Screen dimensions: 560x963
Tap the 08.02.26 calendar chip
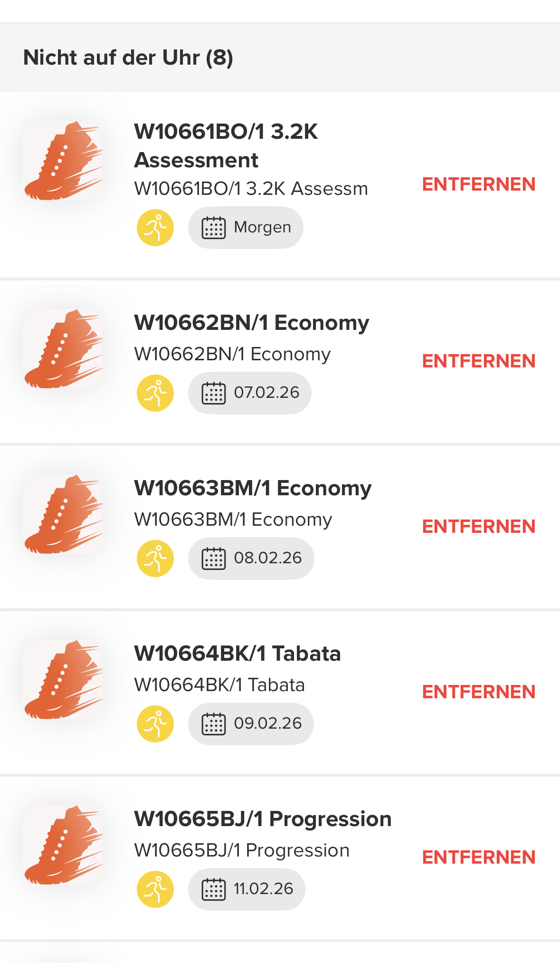(251, 559)
